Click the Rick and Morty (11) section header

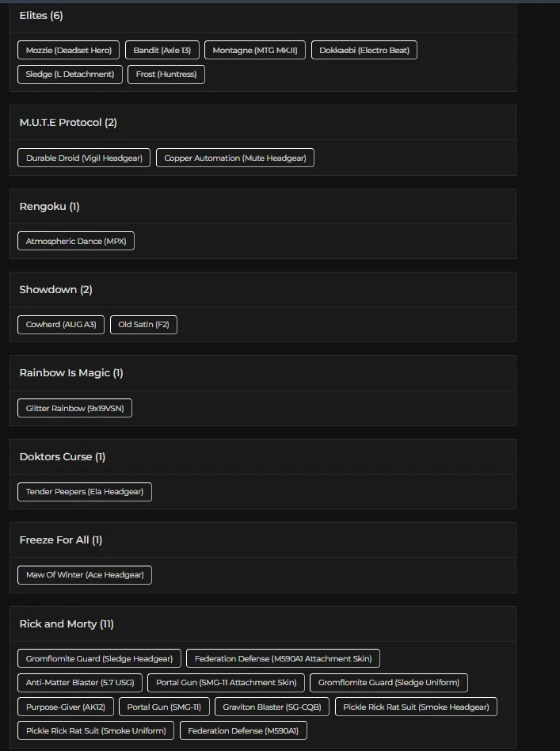click(67, 623)
